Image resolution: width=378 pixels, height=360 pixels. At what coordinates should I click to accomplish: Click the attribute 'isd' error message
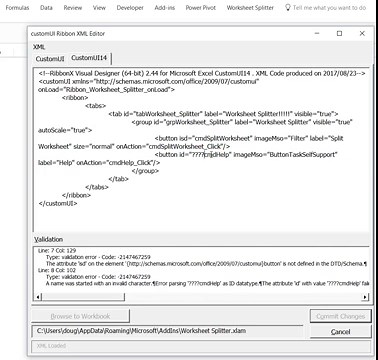coord(206,264)
